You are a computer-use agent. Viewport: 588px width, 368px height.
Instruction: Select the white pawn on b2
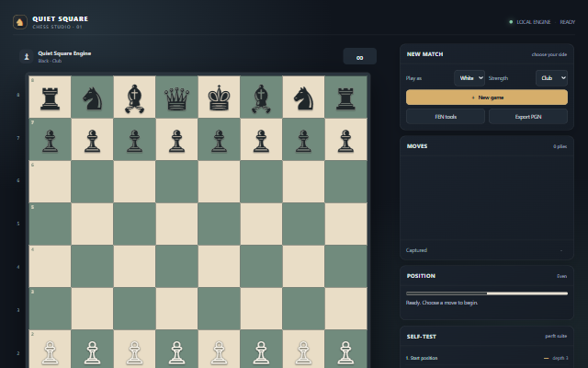tap(92, 352)
